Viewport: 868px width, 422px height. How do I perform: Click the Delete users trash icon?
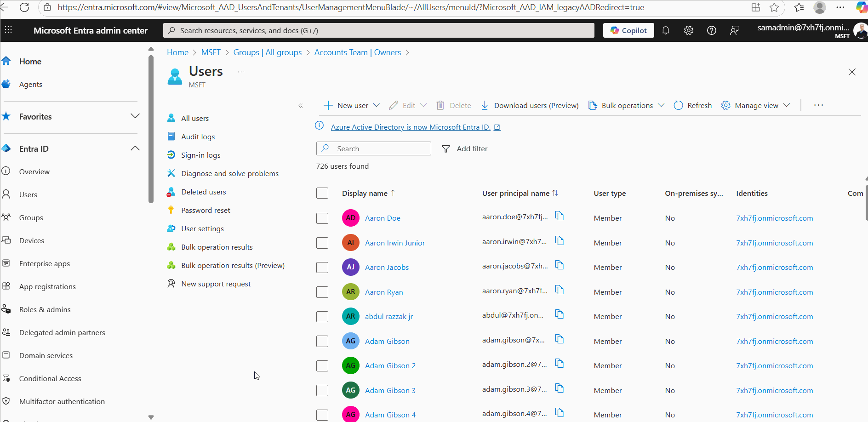tap(440, 105)
